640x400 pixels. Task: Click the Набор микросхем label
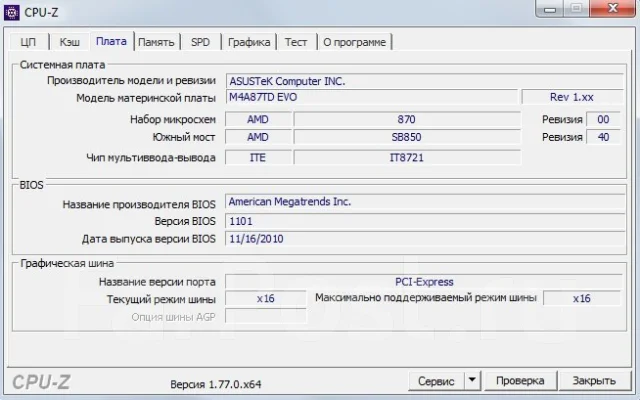[173, 119]
